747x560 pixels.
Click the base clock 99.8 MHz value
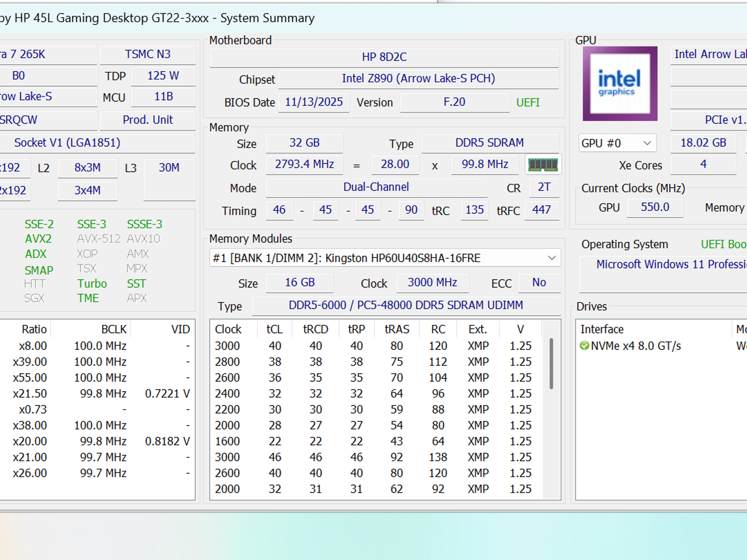(x=485, y=164)
